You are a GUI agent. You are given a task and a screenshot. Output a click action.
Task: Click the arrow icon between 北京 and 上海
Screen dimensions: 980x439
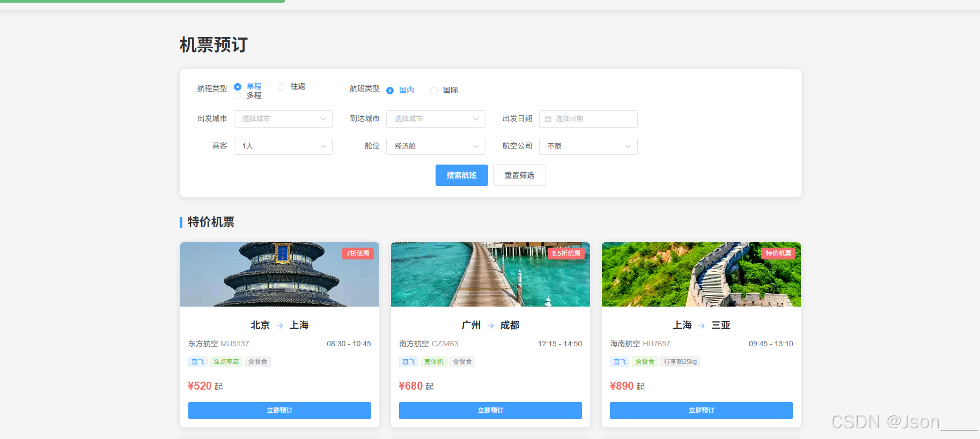tap(279, 326)
